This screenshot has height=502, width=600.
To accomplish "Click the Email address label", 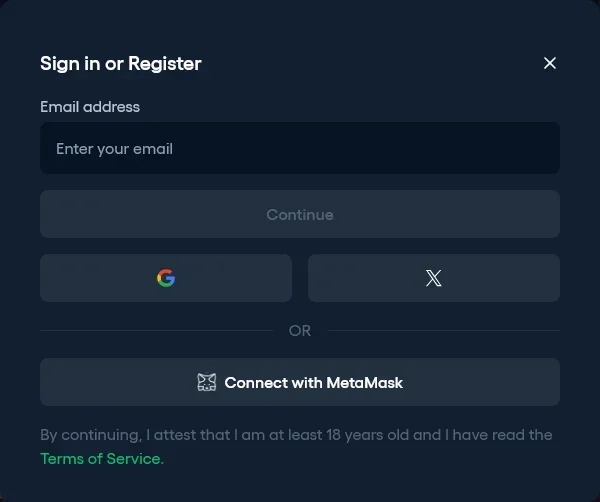I will click(90, 107).
